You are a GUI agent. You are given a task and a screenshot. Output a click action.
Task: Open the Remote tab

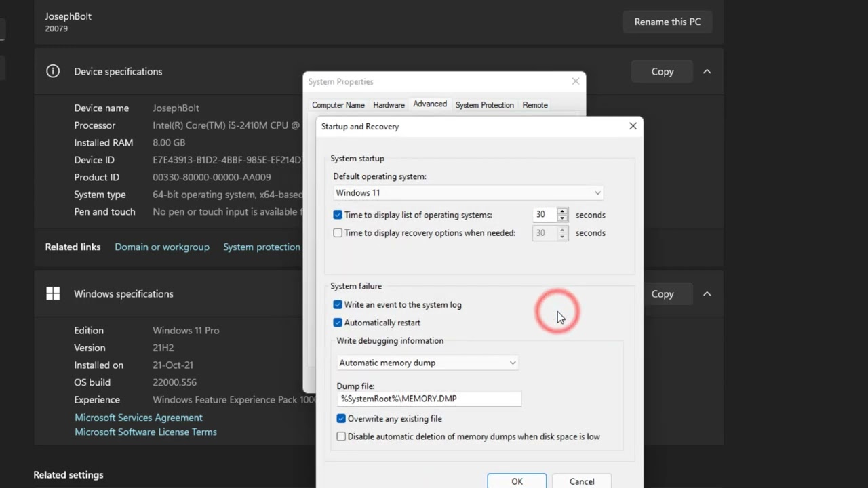click(x=535, y=105)
